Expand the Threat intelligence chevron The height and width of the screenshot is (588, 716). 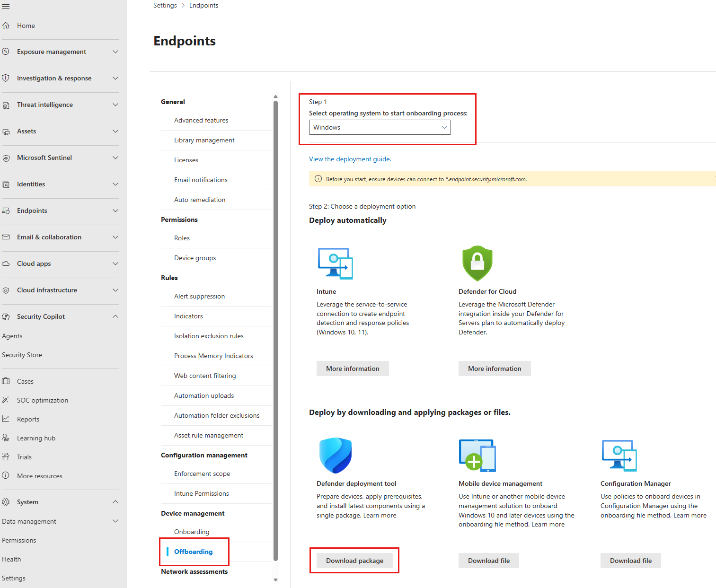click(115, 105)
